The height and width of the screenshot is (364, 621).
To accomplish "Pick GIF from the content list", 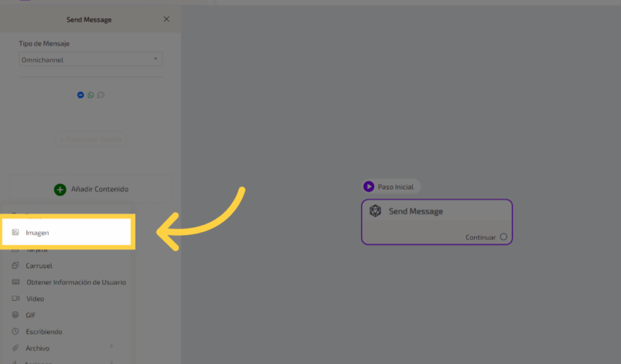I will point(31,316).
